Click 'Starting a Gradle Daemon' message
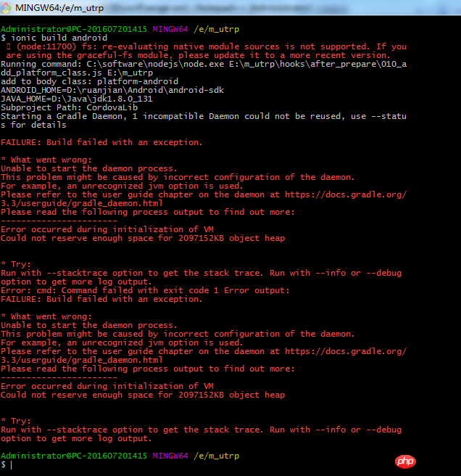The image size is (461, 476). (204, 116)
